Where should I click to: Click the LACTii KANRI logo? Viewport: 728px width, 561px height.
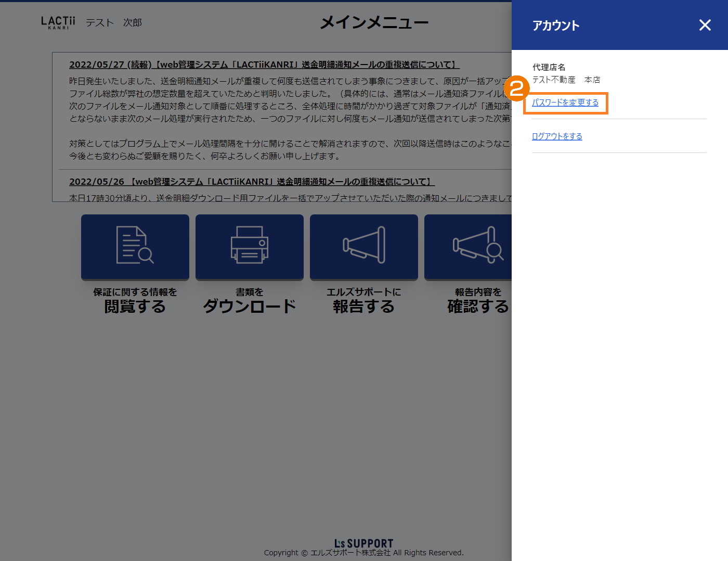(58, 22)
